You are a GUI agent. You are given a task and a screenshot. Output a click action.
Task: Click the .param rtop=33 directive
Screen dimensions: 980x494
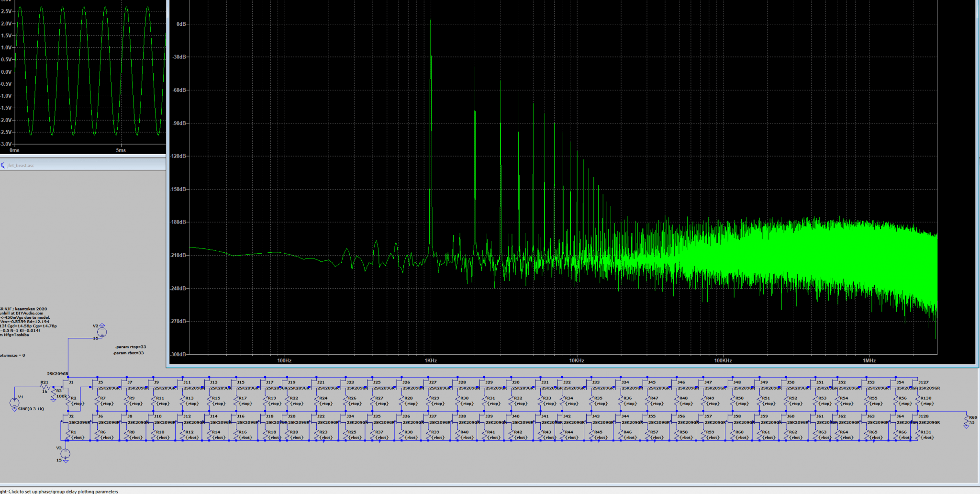[x=130, y=347]
